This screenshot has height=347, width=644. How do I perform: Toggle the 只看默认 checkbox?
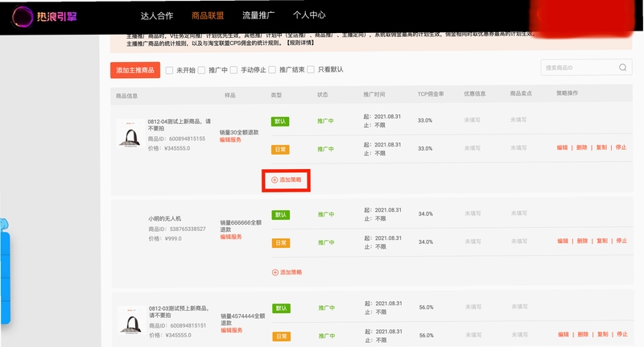[311, 69]
